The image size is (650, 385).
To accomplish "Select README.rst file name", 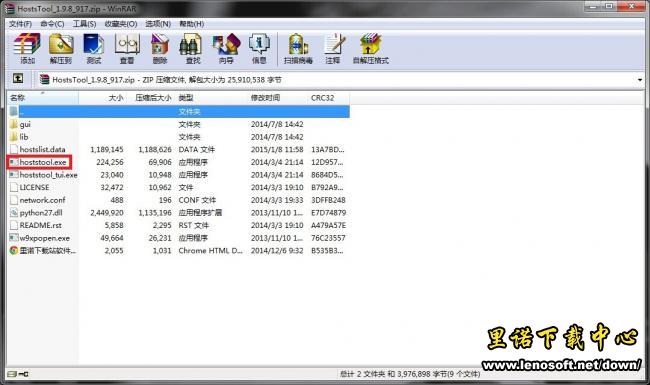I will [41, 225].
